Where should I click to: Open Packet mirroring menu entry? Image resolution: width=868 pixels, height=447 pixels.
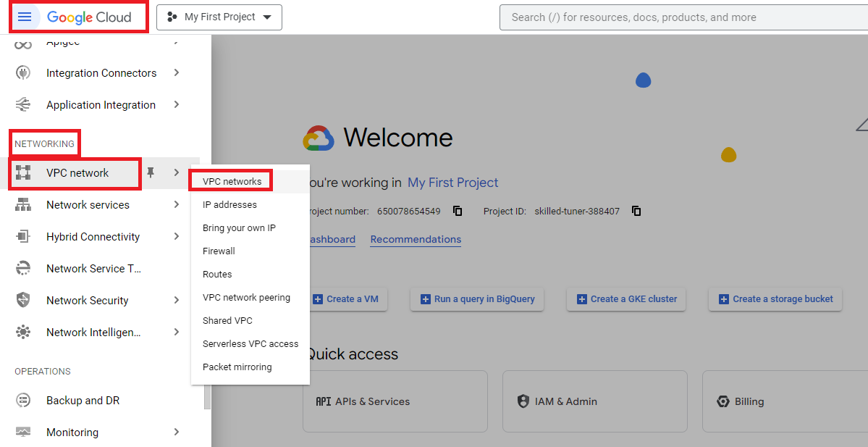(237, 367)
